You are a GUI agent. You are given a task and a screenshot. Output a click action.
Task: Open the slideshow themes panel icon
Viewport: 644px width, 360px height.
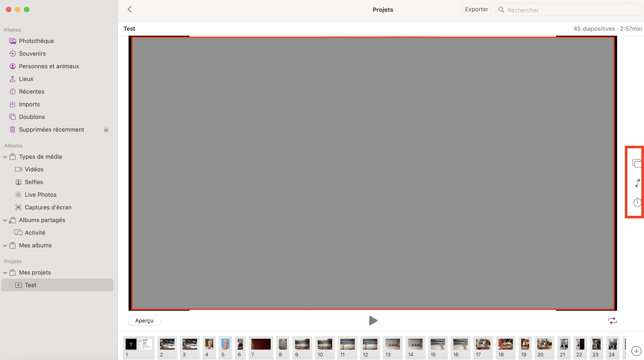click(637, 163)
